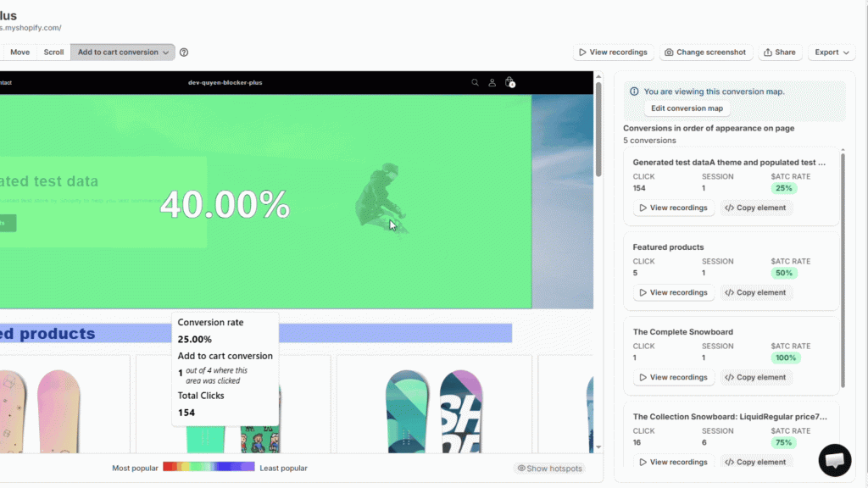Click the heatmap preview vertical scrollbar

coord(598,127)
